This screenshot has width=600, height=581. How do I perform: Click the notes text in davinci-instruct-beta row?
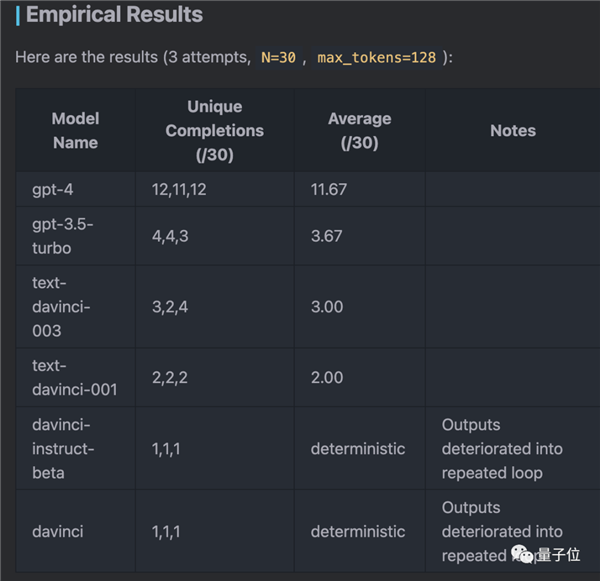[502, 448]
